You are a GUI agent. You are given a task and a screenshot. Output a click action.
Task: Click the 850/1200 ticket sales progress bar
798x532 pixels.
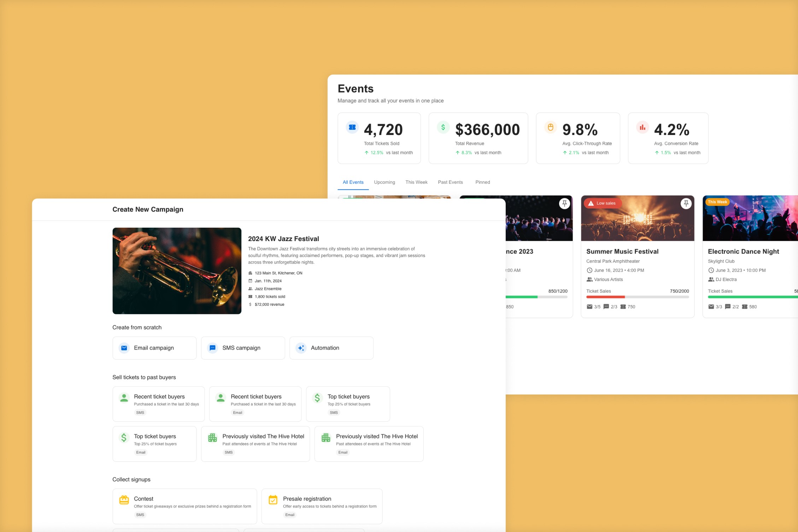point(536,297)
